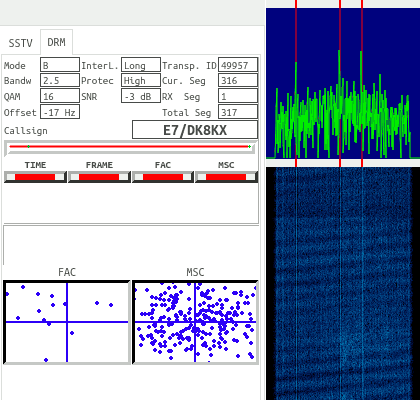
Task: Click the FRAME sync status indicator
Action: (x=99, y=177)
